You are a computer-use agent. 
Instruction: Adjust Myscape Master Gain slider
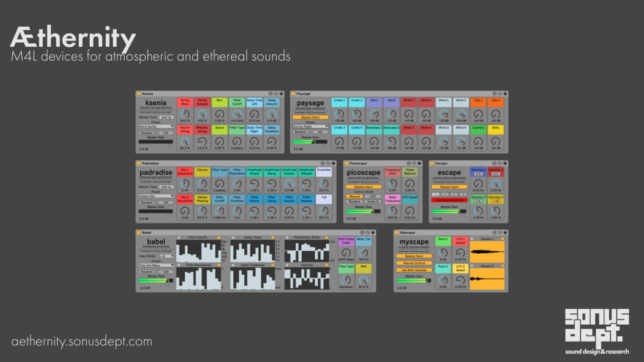click(x=414, y=281)
